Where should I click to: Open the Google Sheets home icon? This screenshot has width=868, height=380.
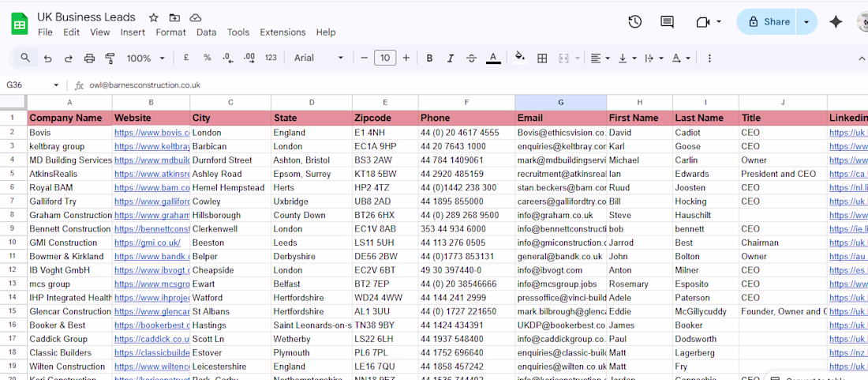click(20, 24)
